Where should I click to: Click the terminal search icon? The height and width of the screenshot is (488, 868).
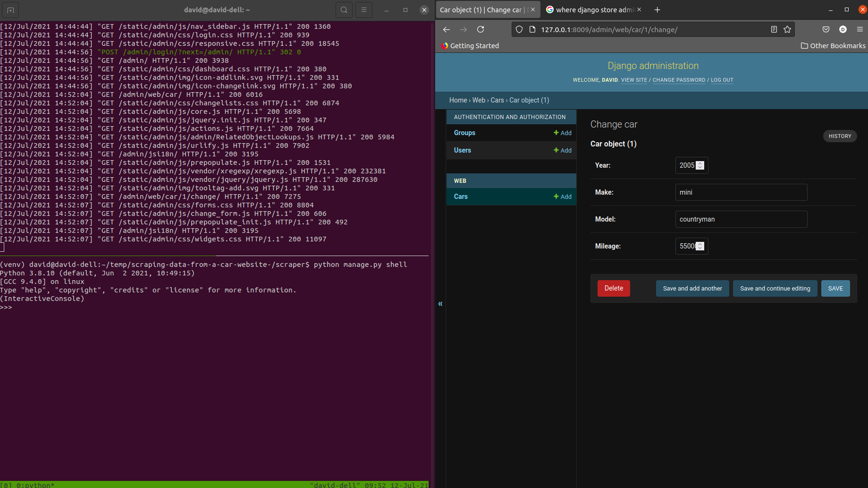point(344,9)
